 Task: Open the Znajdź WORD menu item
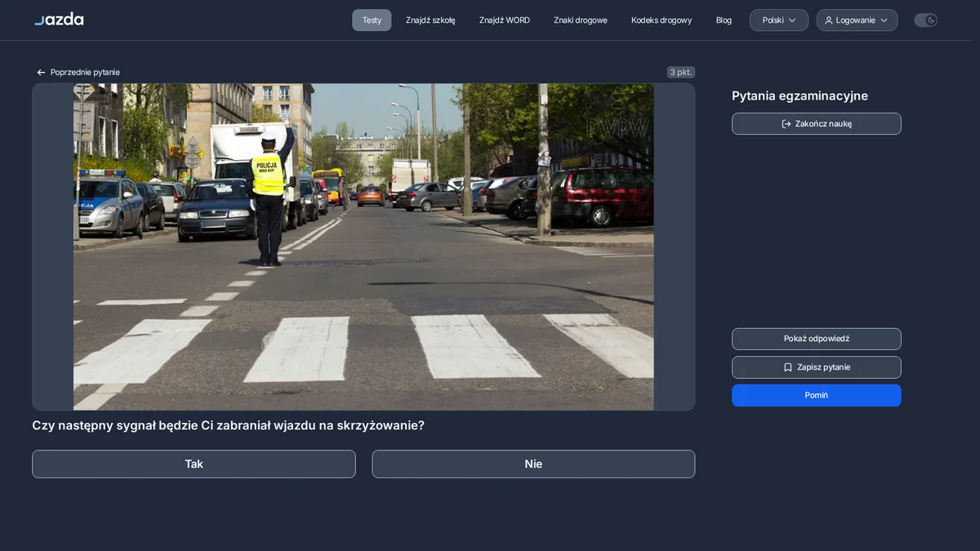tap(505, 20)
